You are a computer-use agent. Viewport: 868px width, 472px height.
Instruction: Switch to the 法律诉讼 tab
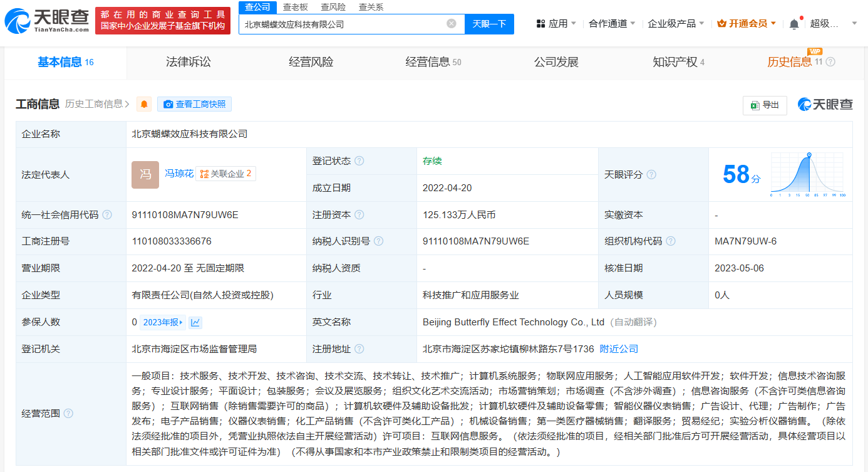[x=189, y=62]
